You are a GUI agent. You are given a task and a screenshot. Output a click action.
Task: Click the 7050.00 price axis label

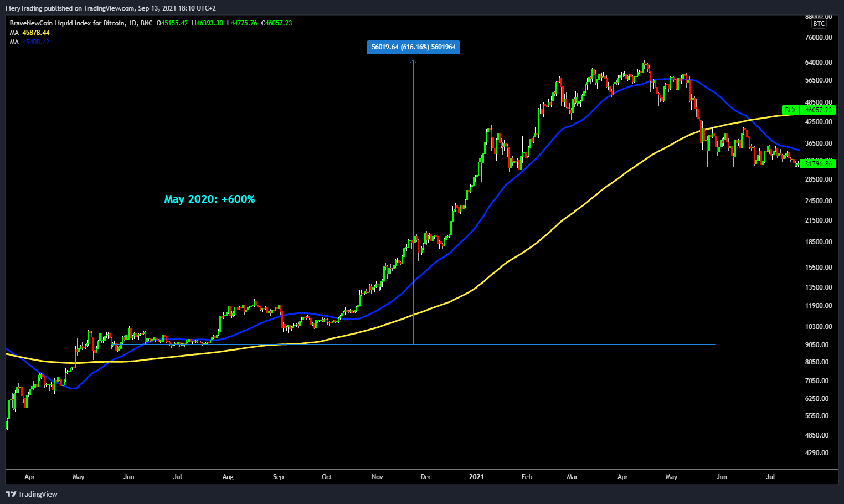[817, 381]
